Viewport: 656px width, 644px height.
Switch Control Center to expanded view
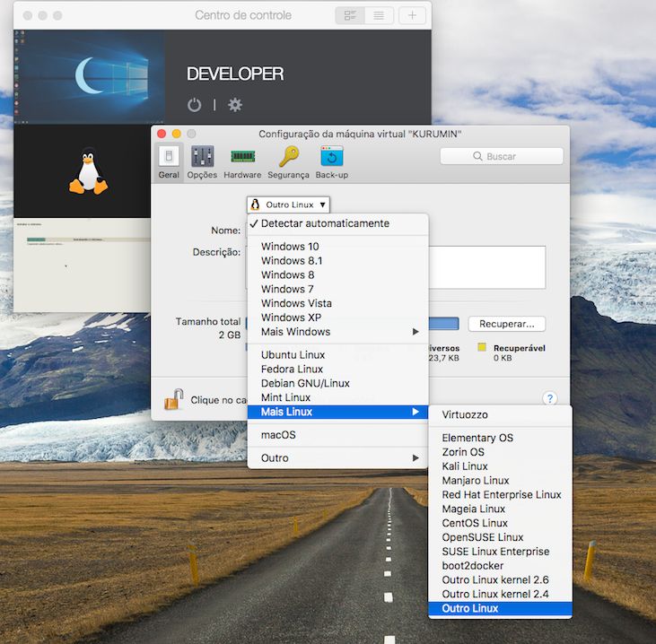(350, 15)
